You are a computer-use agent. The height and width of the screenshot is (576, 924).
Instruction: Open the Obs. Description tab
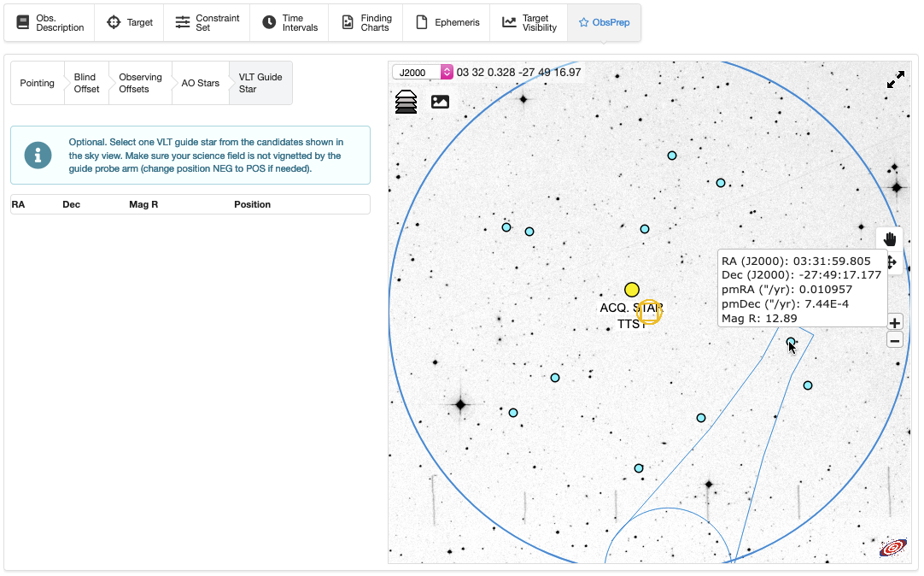50,23
